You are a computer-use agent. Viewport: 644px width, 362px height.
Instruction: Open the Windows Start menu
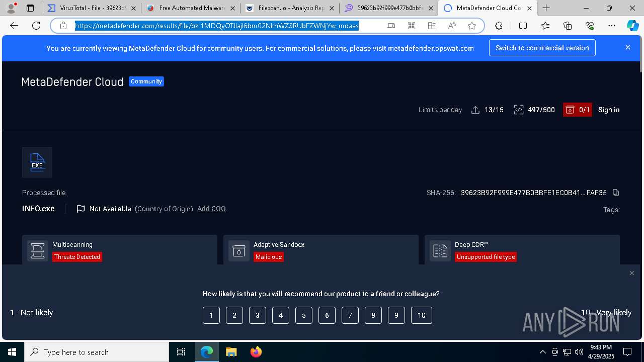[12, 352]
